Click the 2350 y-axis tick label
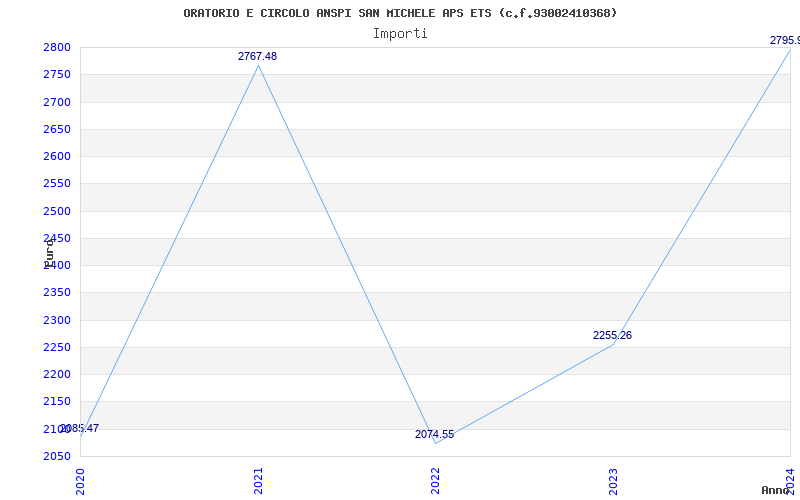800x500 pixels. tap(57, 293)
